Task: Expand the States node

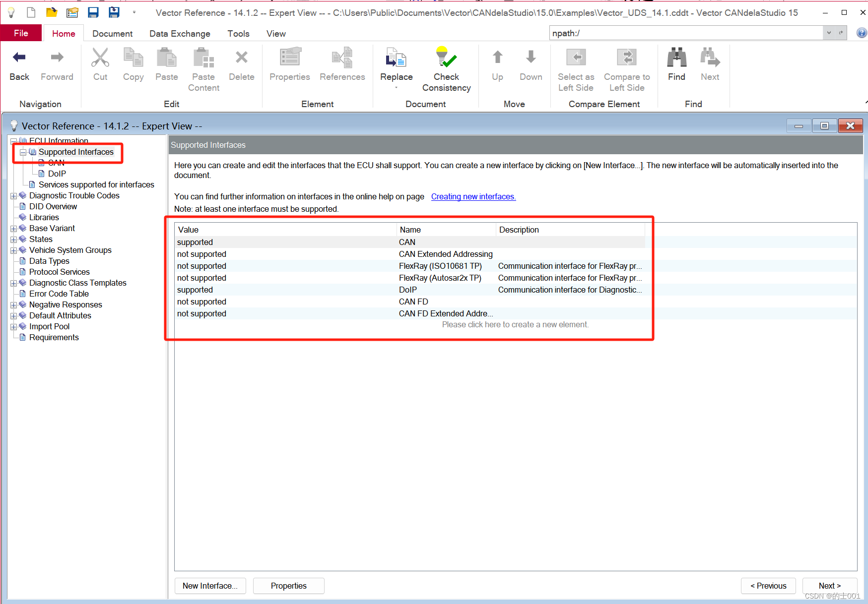Action: click(x=14, y=240)
